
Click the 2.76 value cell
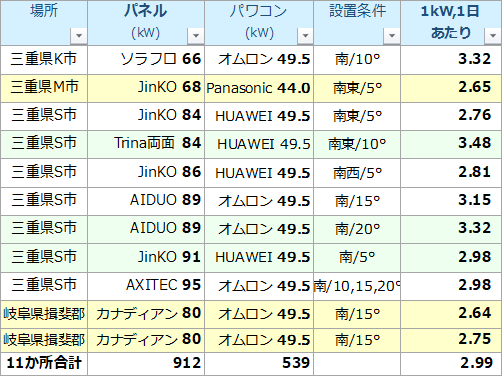pyautogui.click(x=451, y=116)
